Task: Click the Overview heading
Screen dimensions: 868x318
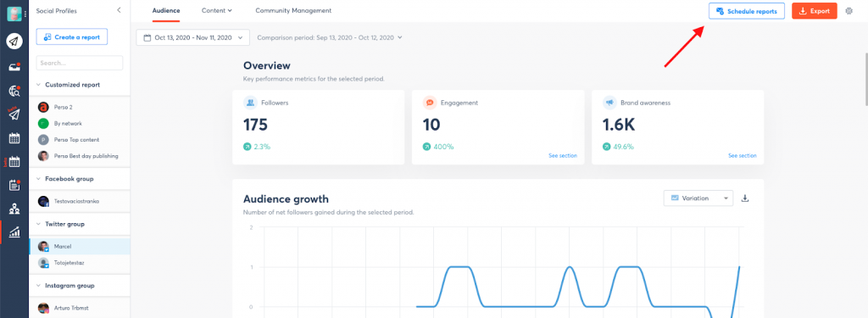Action: 266,66
